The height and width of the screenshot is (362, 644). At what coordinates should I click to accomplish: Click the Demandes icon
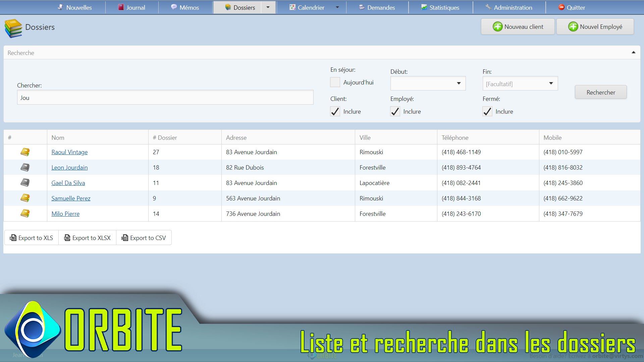pyautogui.click(x=362, y=7)
